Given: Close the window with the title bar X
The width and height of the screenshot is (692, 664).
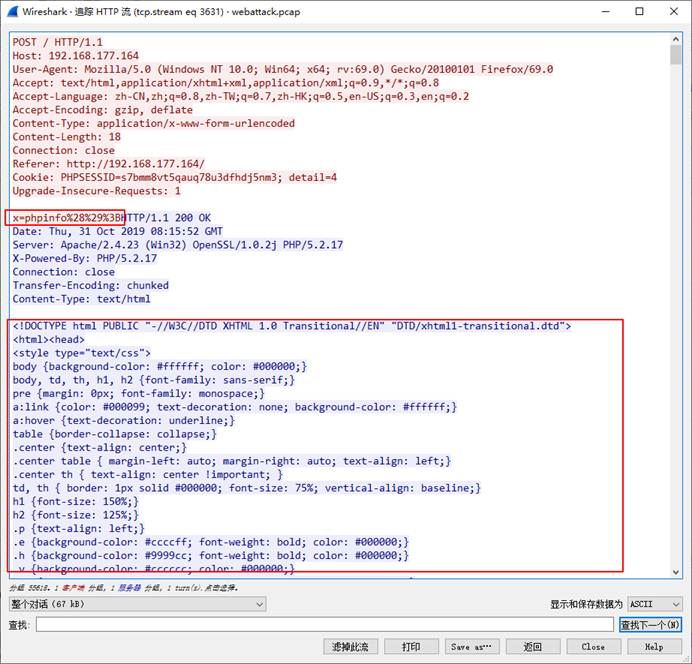Looking at the screenshot, I should pyautogui.click(x=673, y=11).
